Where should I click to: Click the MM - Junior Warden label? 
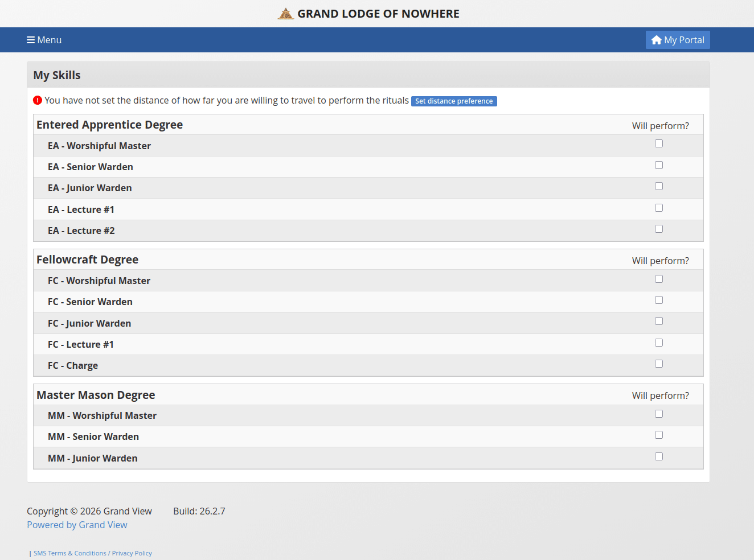coord(93,458)
